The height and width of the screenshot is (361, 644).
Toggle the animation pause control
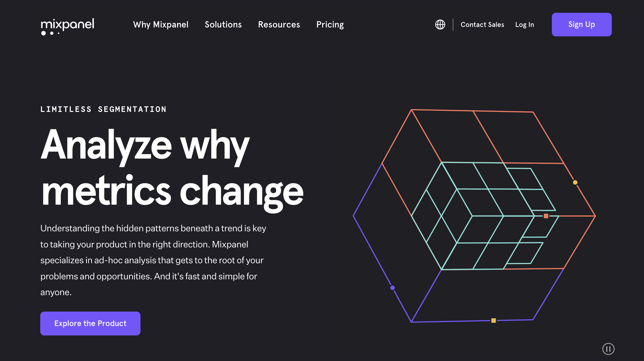[x=609, y=349]
